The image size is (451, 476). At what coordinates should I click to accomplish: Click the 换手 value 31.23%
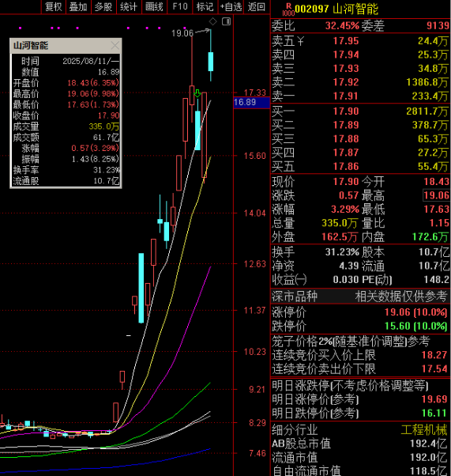[342, 252]
